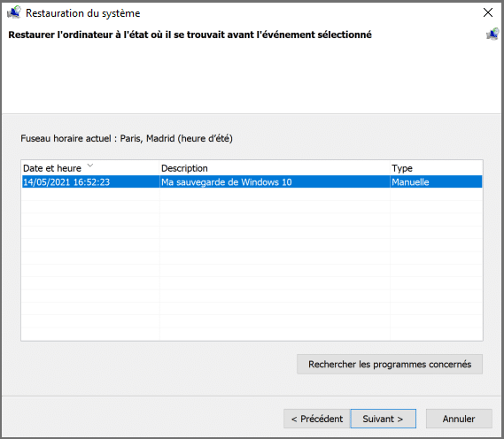Click the System Restore title bar icon
504x439 pixels.
(x=14, y=12)
